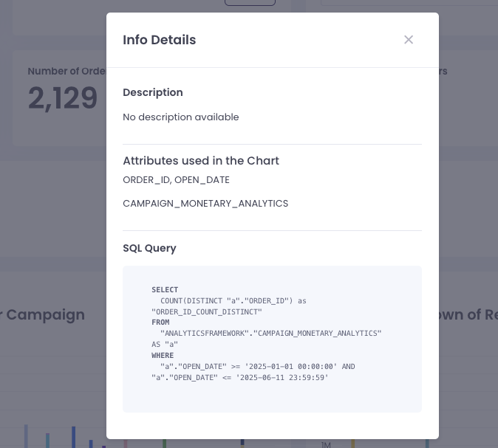Screen dimensions: 498x448
Task: Click the ORDER_ID_COUNT_DISTINCT alias in the query
Action: [x=207, y=312]
